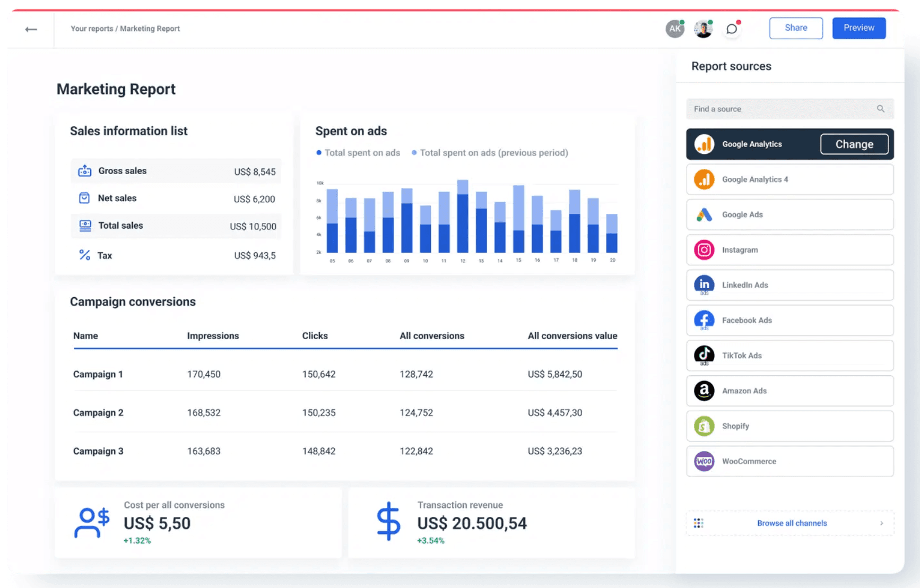This screenshot has width=920, height=588.
Task: Select the WooCommerce source icon
Action: coord(704,461)
